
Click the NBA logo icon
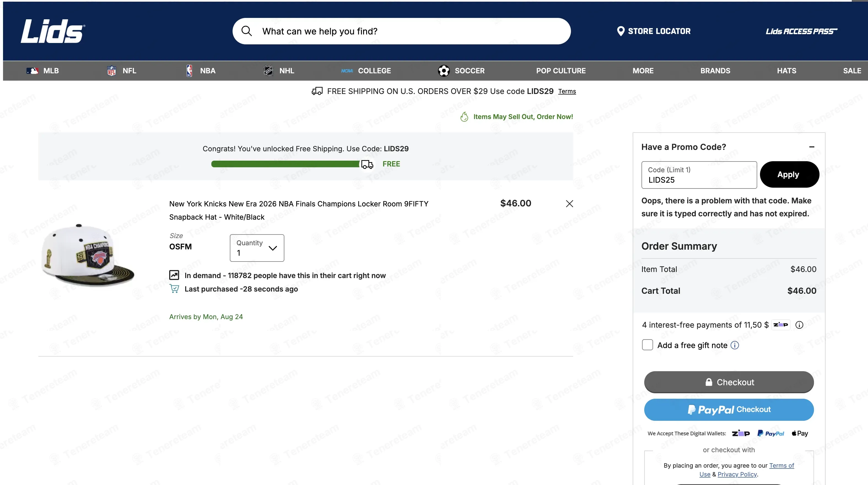tap(189, 71)
